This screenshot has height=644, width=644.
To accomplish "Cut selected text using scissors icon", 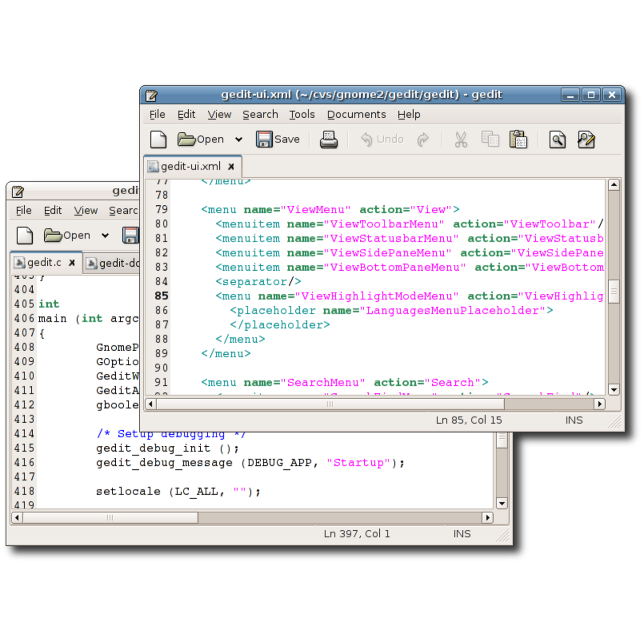I will (461, 139).
